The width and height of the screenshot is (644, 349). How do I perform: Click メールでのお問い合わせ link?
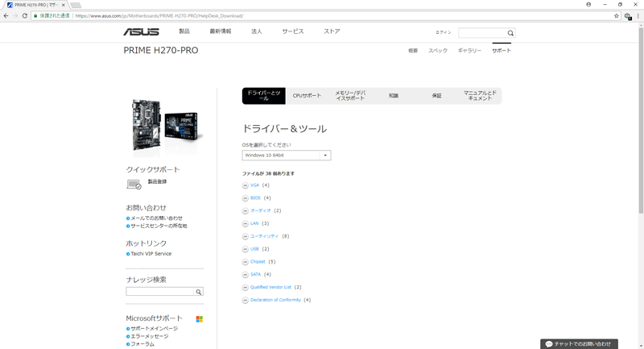pos(156,218)
